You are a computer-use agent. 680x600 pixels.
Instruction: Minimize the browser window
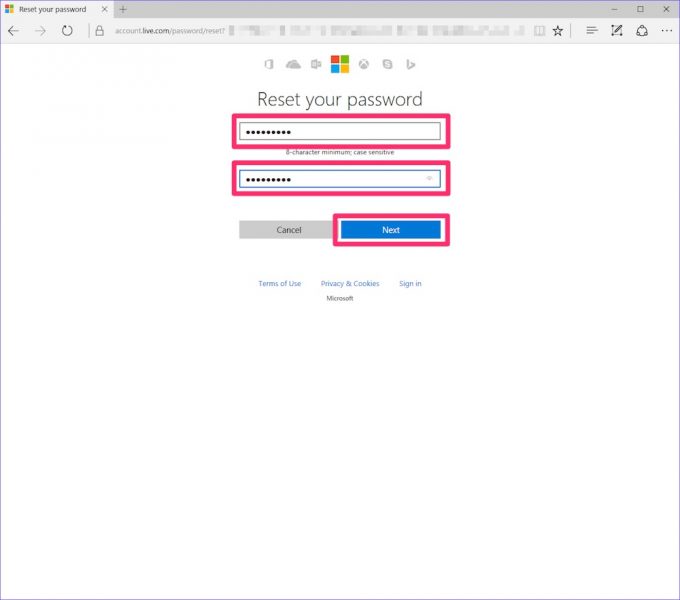(x=615, y=9)
